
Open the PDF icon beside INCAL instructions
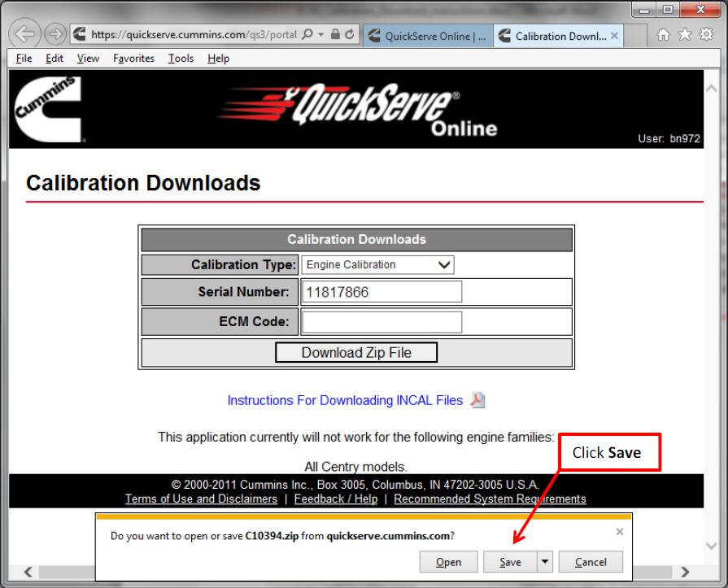(477, 400)
